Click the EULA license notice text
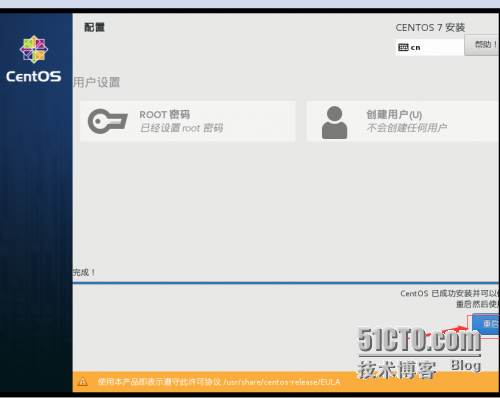The height and width of the screenshot is (398, 500). pyautogui.click(x=219, y=382)
